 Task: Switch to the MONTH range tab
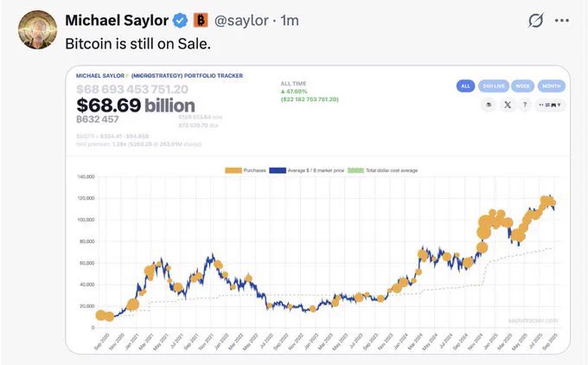[552, 86]
